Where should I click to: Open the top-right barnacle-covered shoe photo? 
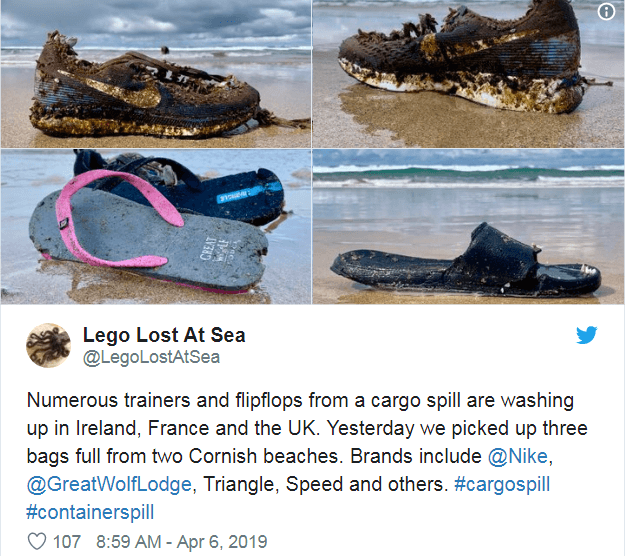click(468, 75)
